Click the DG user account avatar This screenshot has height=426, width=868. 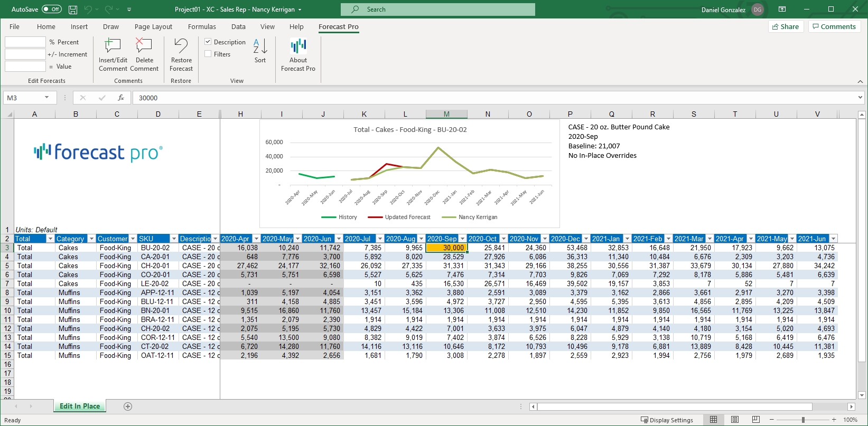click(758, 10)
